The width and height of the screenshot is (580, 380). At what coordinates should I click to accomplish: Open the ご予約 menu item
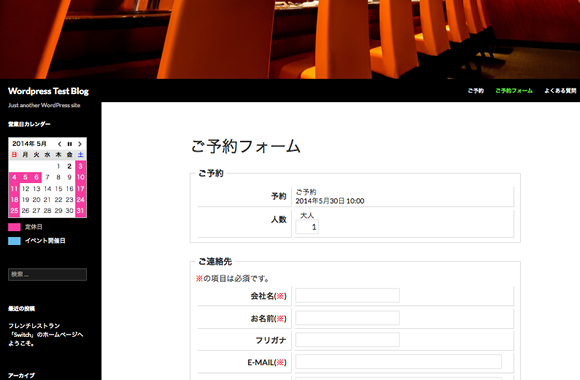pyautogui.click(x=476, y=91)
